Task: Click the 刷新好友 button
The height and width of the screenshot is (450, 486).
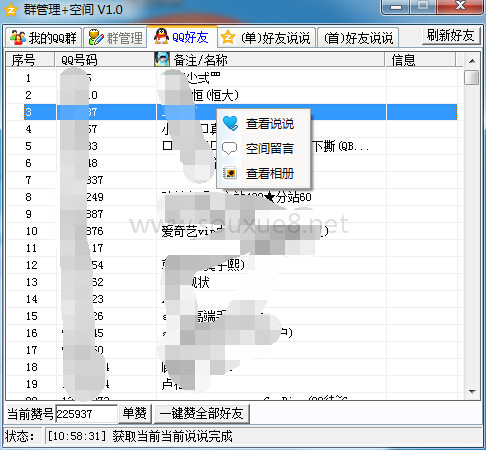Action: pyautogui.click(x=451, y=35)
